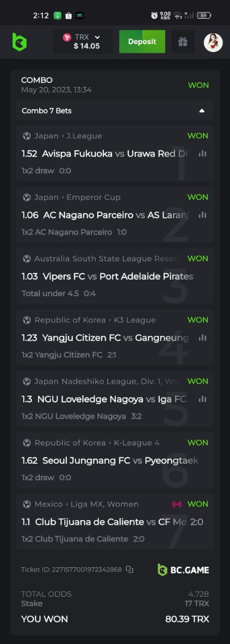This screenshot has height=644, width=230.
Task: Open Seoul Jungnang FC vs Pyeongtaek match
Action: click(x=110, y=460)
